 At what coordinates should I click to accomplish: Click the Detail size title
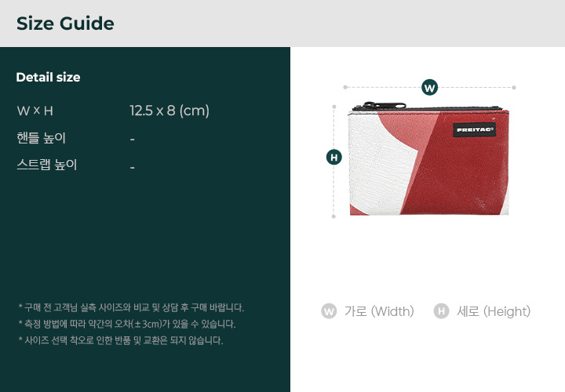click(x=49, y=78)
